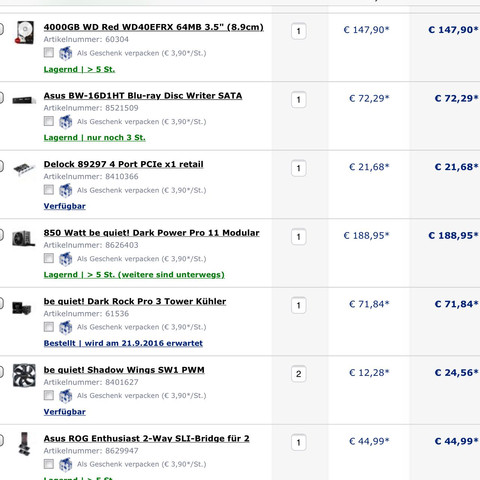Enable gift wrapping for Delock 89297 card
Image resolution: width=480 pixels, height=480 pixels.
[x=49, y=190]
